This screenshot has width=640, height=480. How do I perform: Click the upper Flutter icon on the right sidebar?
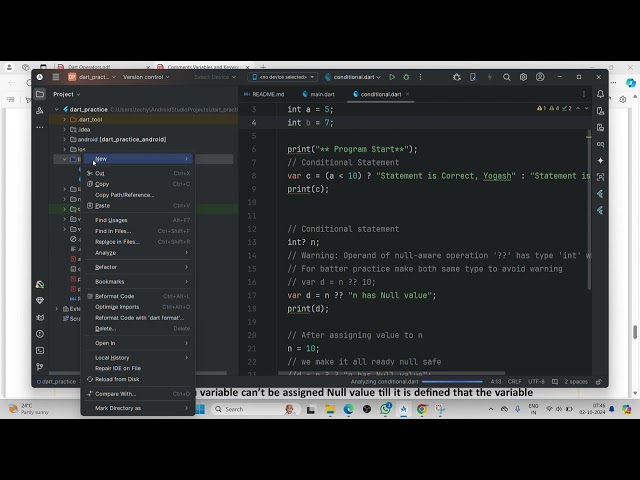(x=600, y=193)
